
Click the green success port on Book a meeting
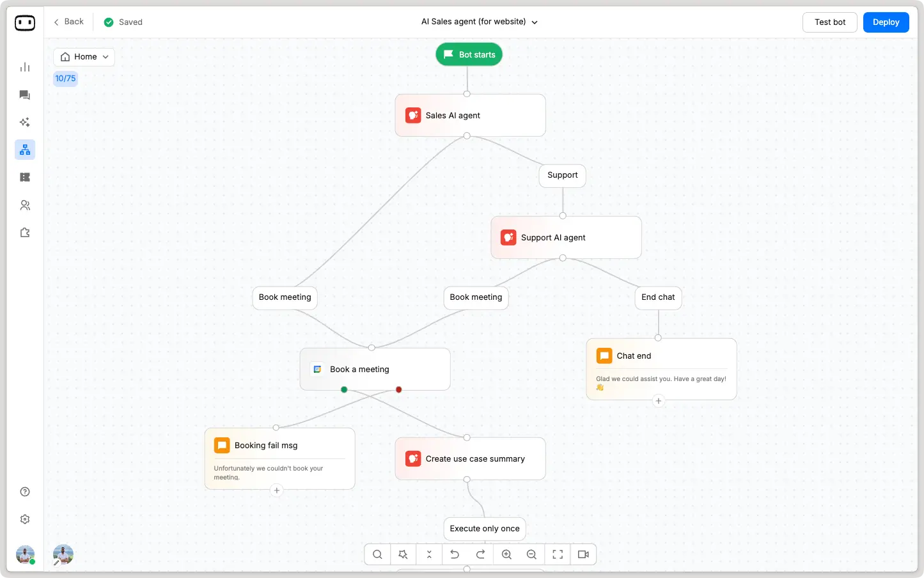pos(344,389)
